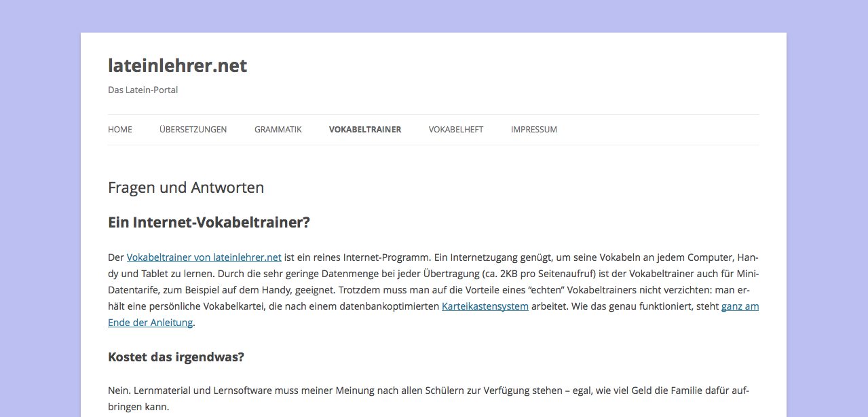The height and width of the screenshot is (417, 868).
Task: Select the VOKABELTRAINER navigation item
Action: (364, 130)
